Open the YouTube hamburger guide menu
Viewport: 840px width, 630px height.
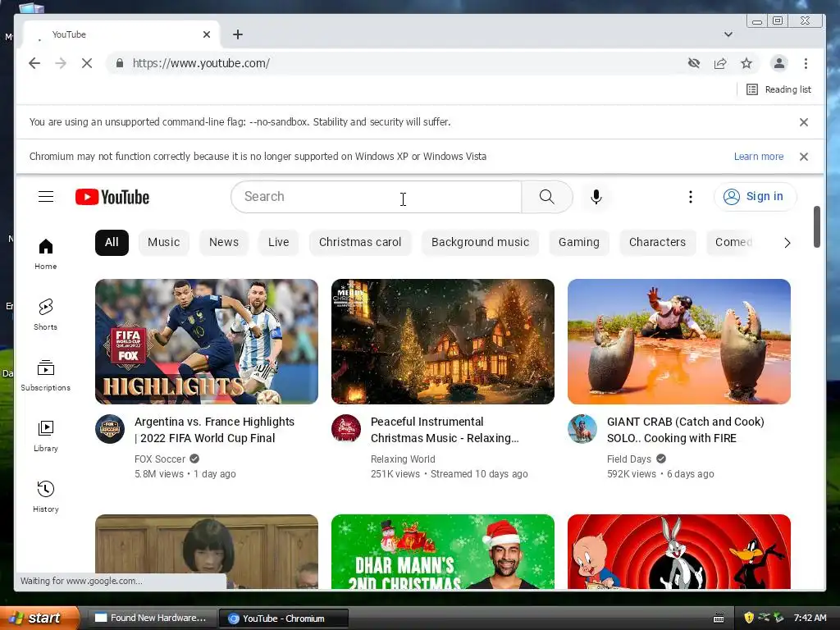point(46,197)
